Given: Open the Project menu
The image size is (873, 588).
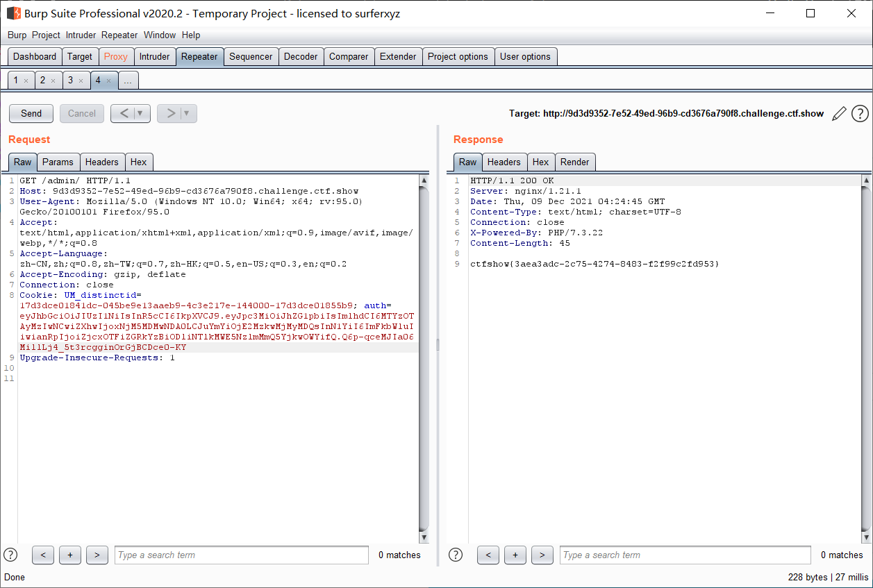Looking at the screenshot, I should [x=46, y=35].
